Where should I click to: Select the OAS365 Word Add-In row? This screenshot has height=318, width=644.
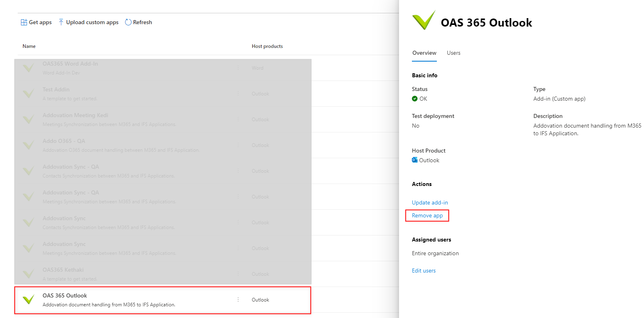[x=163, y=68]
